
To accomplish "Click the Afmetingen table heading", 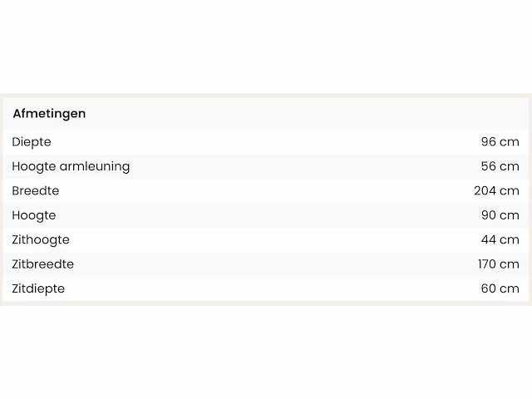I will click(x=49, y=113).
